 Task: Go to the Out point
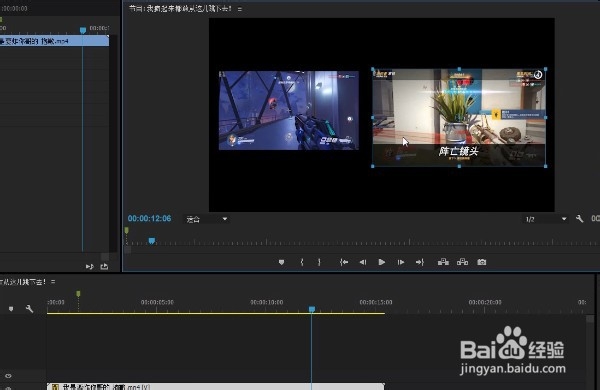pos(420,262)
